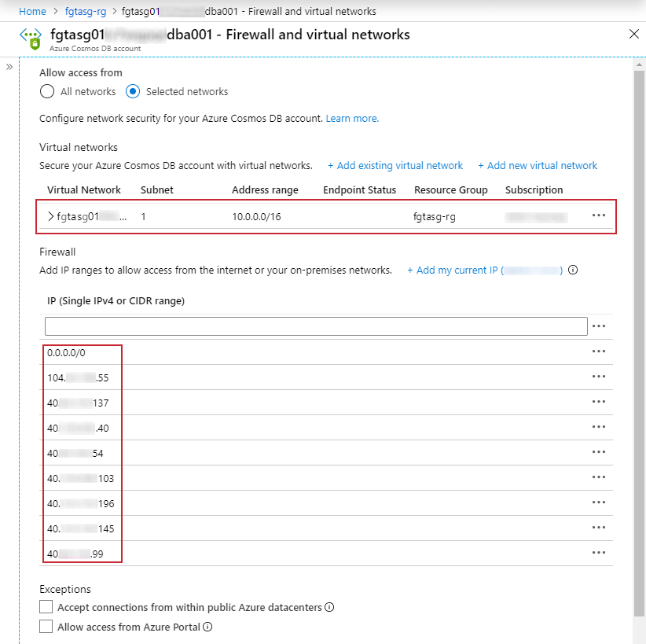Click info icon beside Add my current IP

573,270
